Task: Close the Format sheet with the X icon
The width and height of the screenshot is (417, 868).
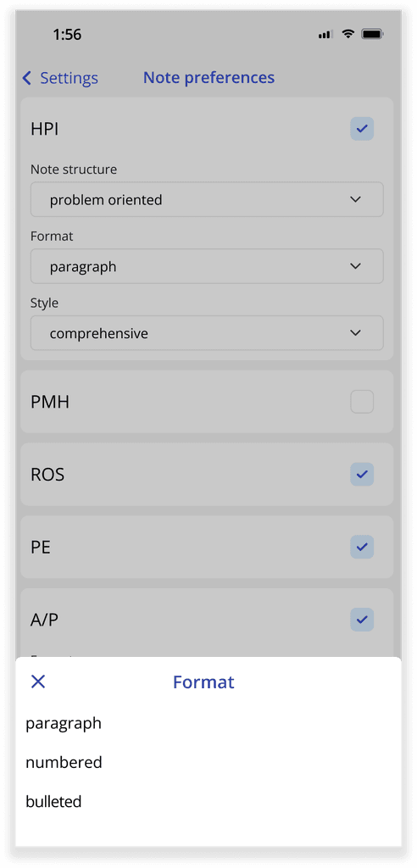Action: coord(38,682)
